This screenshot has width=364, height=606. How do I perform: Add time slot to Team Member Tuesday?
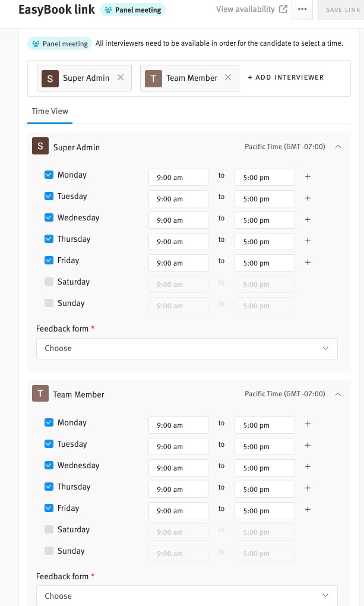(x=308, y=445)
